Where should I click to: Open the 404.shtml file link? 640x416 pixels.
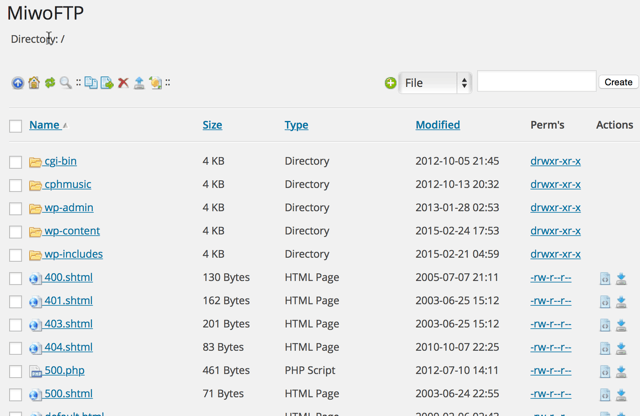coord(69,347)
